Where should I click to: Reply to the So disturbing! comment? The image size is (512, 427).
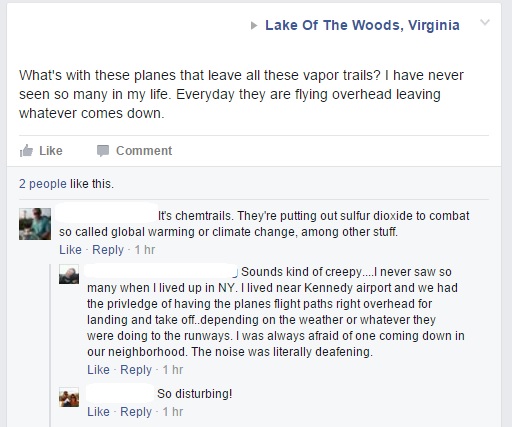[136, 412]
